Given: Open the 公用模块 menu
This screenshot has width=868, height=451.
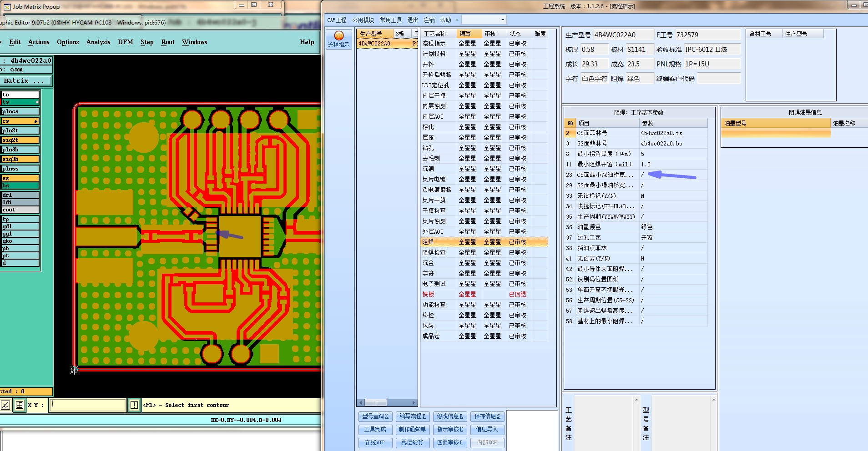Looking at the screenshot, I should point(363,20).
